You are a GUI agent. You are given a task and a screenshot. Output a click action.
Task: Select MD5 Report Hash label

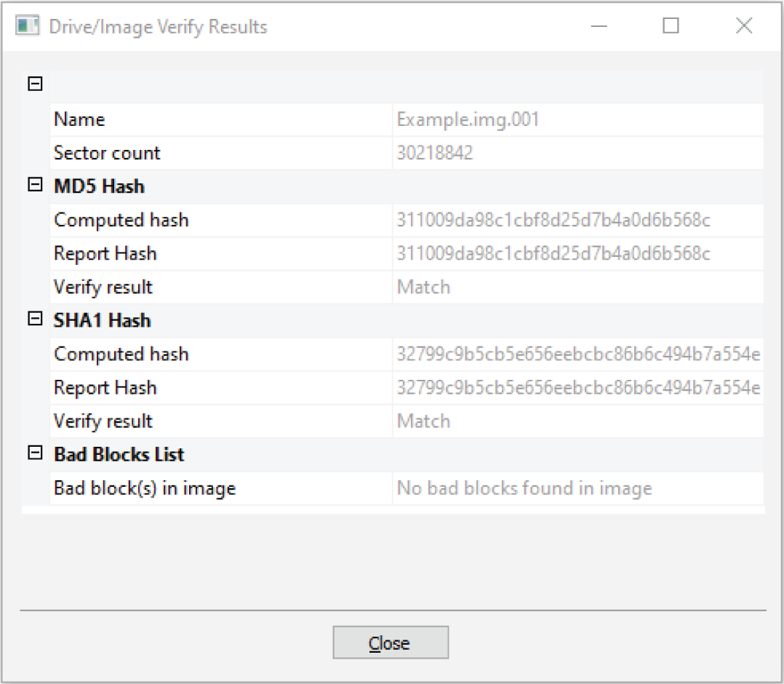(105, 254)
